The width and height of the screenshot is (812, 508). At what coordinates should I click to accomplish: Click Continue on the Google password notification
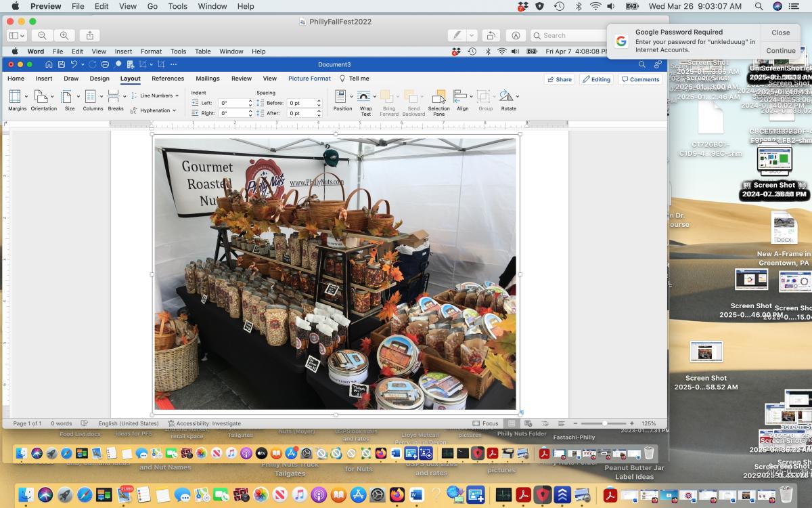point(781,51)
